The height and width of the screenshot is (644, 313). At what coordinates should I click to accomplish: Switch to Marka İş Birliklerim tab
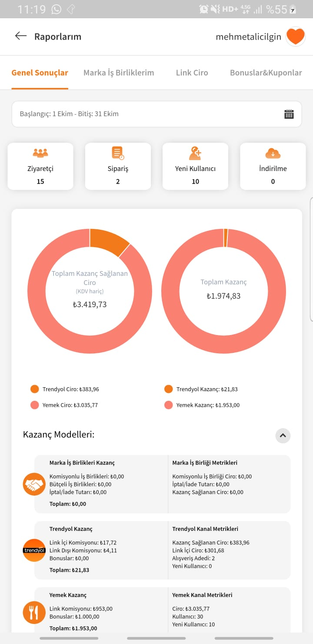[119, 73]
